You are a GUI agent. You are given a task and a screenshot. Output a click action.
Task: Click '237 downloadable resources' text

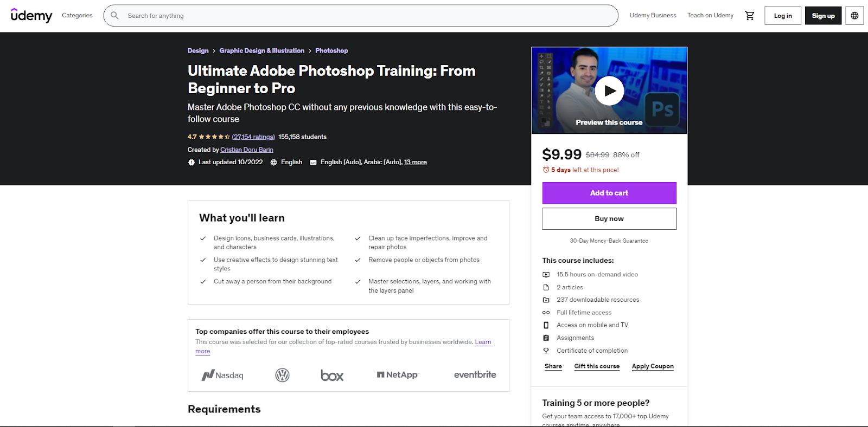(598, 300)
